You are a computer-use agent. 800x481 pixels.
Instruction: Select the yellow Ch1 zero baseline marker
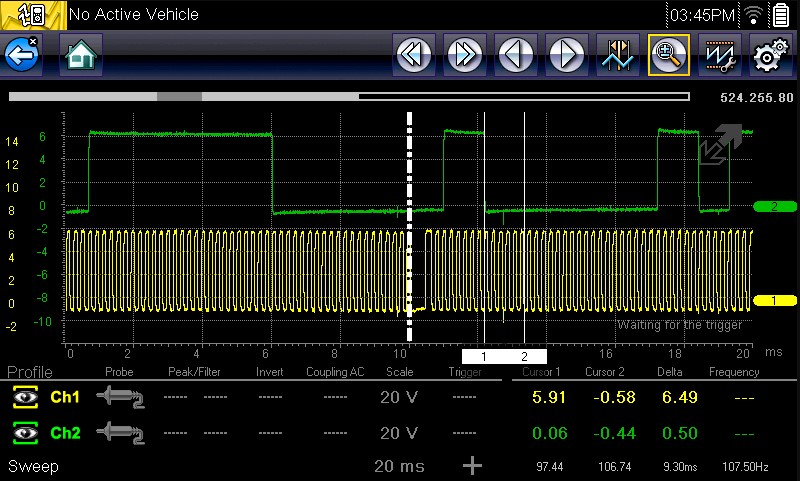point(773,300)
